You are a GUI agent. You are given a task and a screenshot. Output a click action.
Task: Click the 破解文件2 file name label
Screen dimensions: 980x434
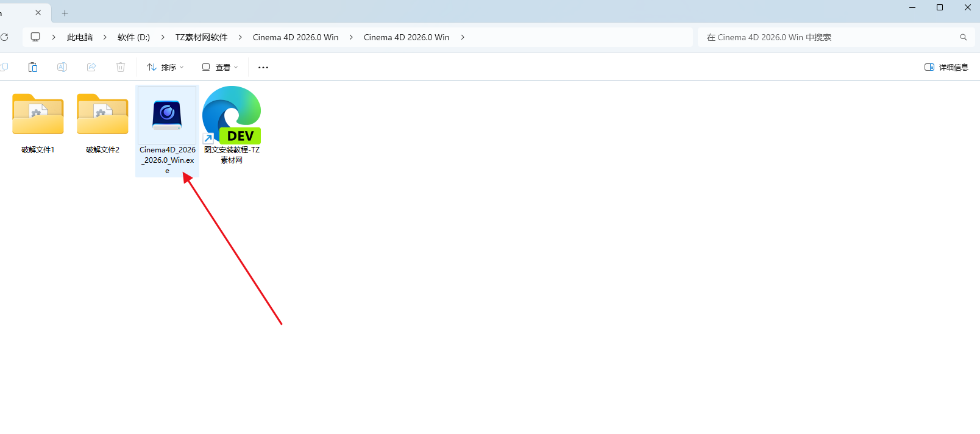(102, 150)
